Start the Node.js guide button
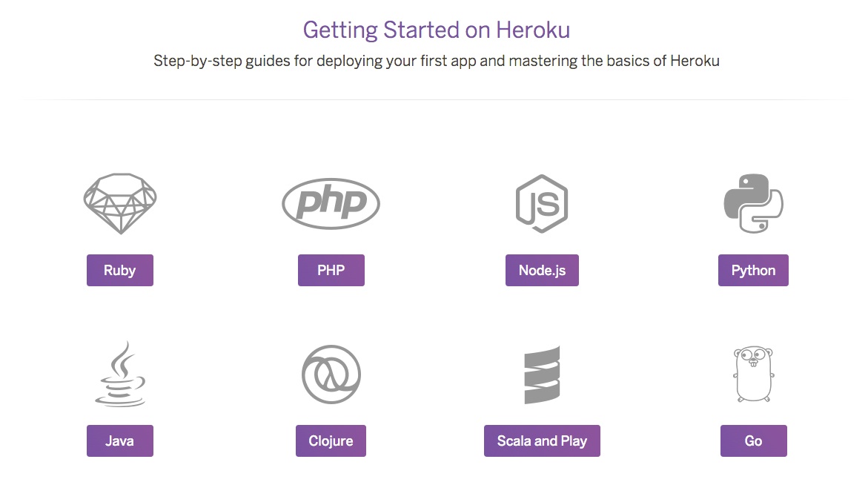 pos(542,270)
